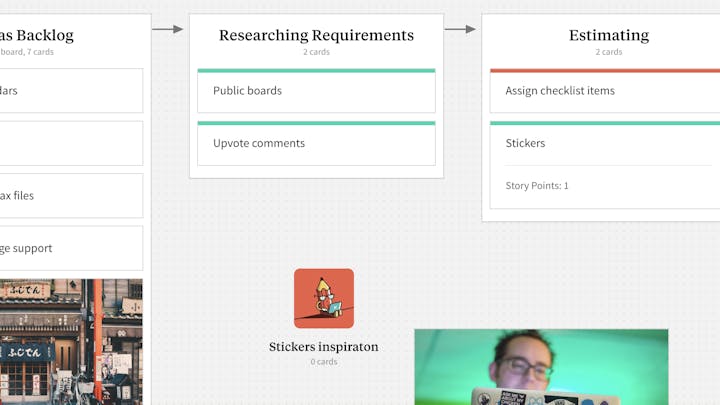This screenshot has height=405, width=720.
Task: Open the backlog card ending in 'dars'
Action: pyautogui.click(x=71, y=90)
